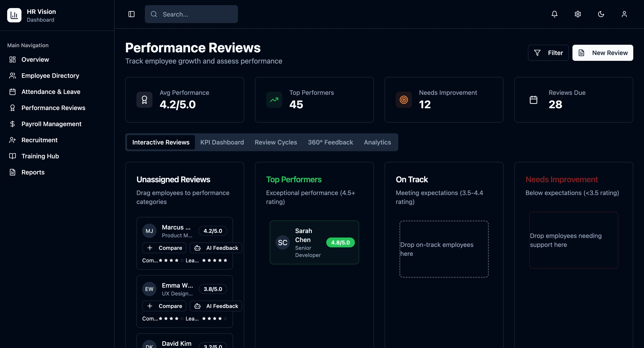644x348 pixels.
Task: Click the Avg Performance award icon
Action: pos(144,100)
